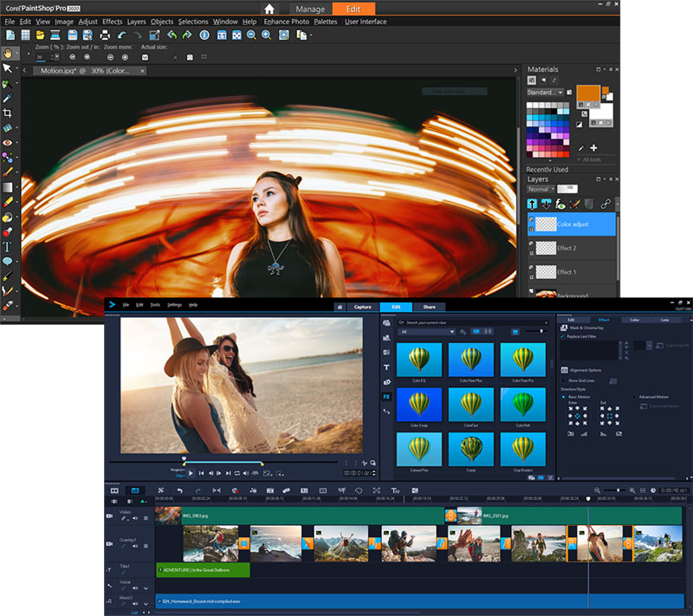Screen dimensions: 693x616
Task: Click the orange foreground color swatch
Action: click(x=587, y=94)
